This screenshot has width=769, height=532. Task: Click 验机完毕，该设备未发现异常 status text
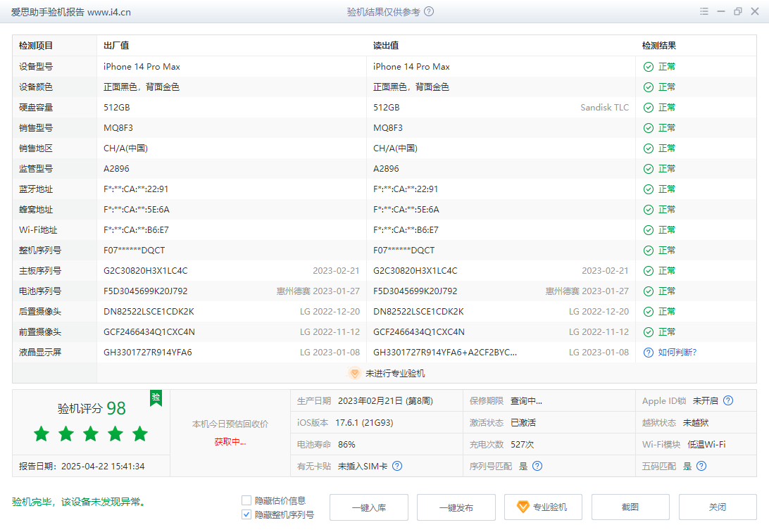click(x=79, y=502)
